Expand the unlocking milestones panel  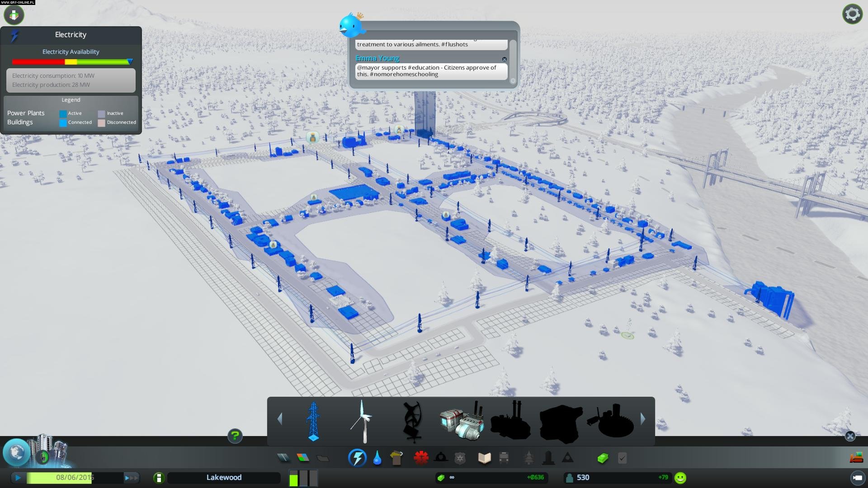[43, 456]
